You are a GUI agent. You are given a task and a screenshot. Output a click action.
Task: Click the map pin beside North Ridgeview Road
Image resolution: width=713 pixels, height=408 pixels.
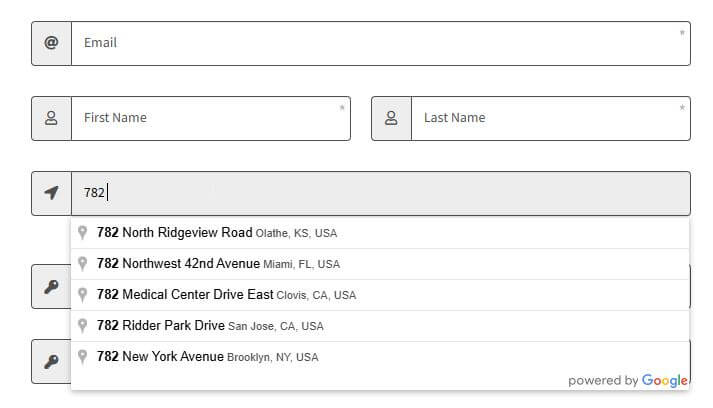[x=82, y=232]
